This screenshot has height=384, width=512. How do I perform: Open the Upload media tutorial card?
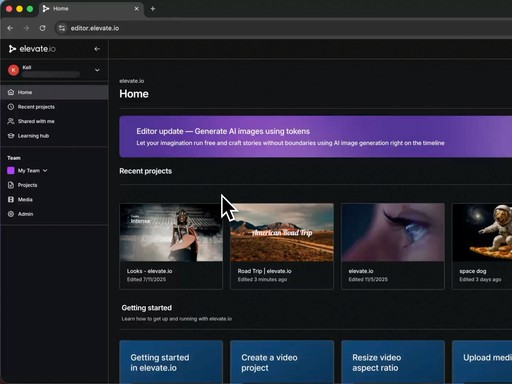click(x=482, y=362)
